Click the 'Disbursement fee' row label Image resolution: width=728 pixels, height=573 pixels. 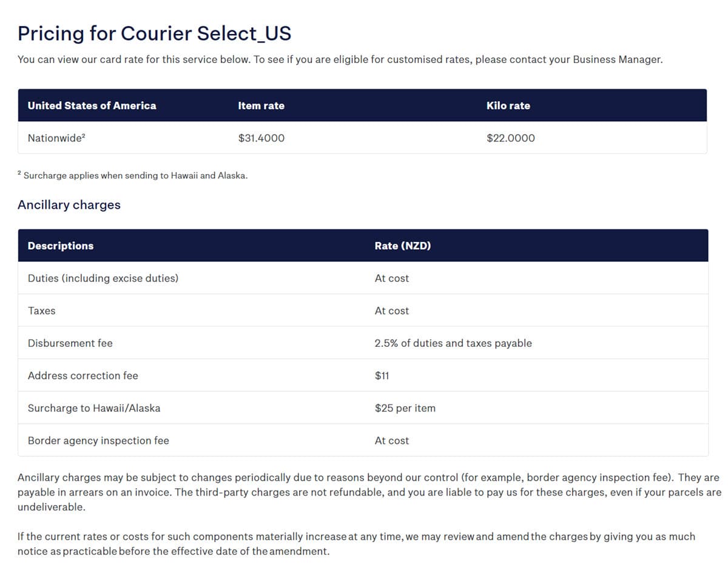click(70, 343)
